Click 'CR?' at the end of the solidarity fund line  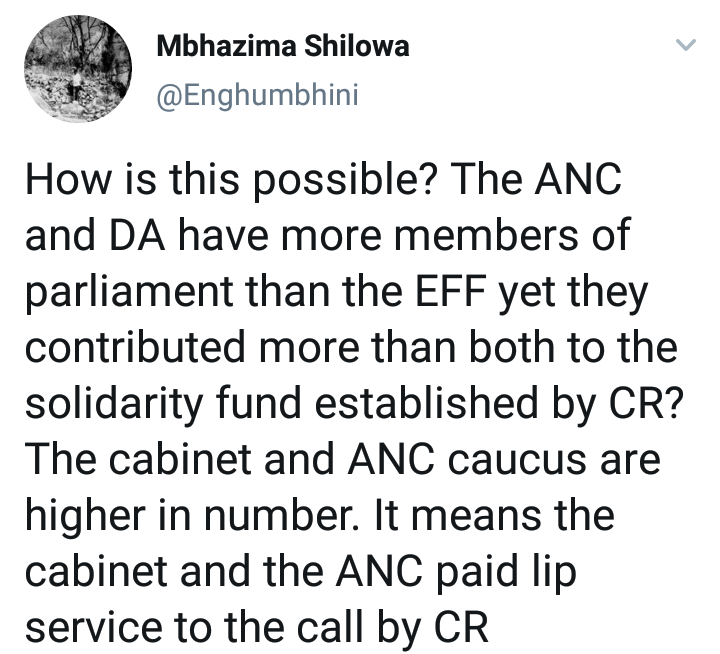pyautogui.click(x=646, y=403)
